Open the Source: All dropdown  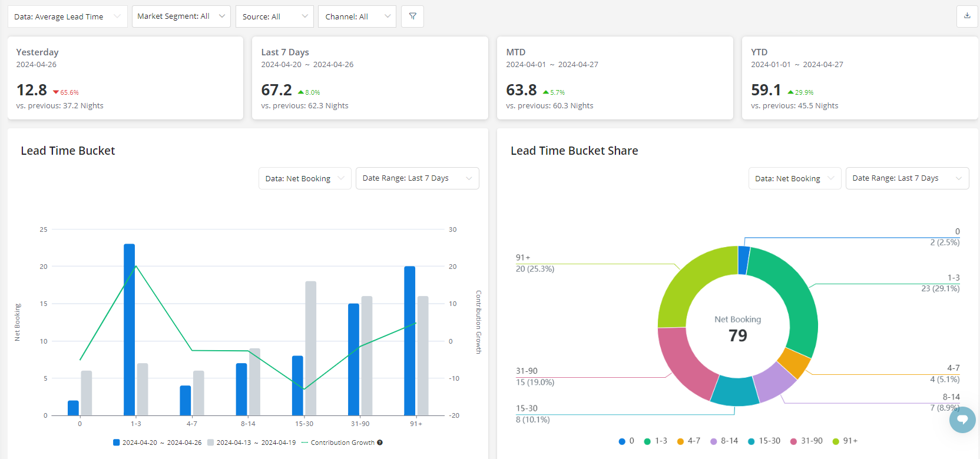click(275, 16)
